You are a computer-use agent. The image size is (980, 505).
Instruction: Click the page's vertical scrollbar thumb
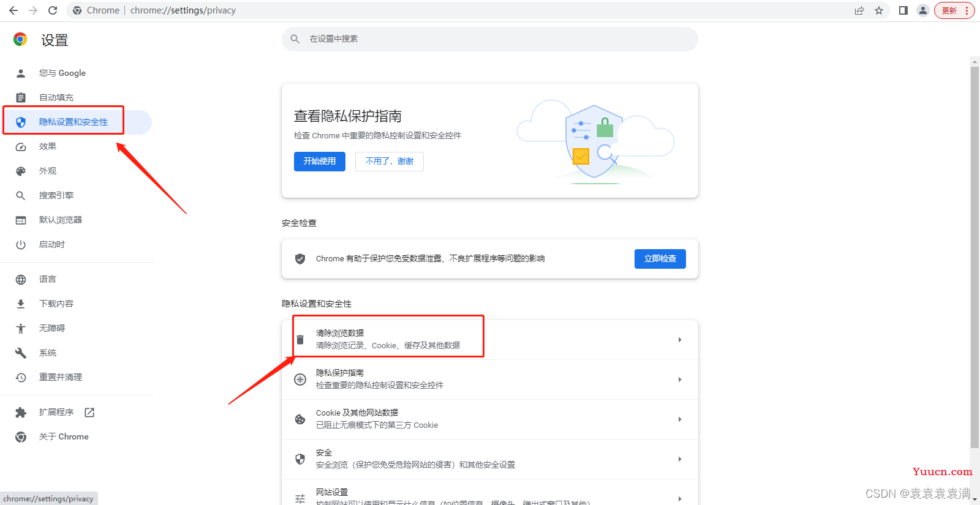click(x=974, y=257)
